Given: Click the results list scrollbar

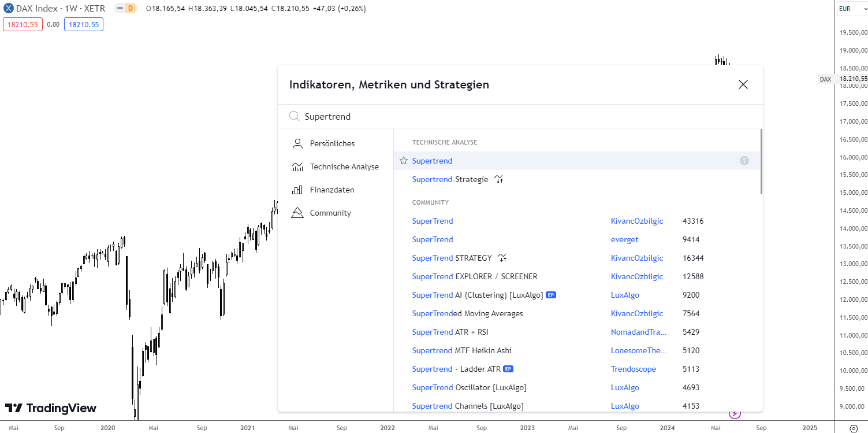Looking at the screenshot, I should coord(761,162).
